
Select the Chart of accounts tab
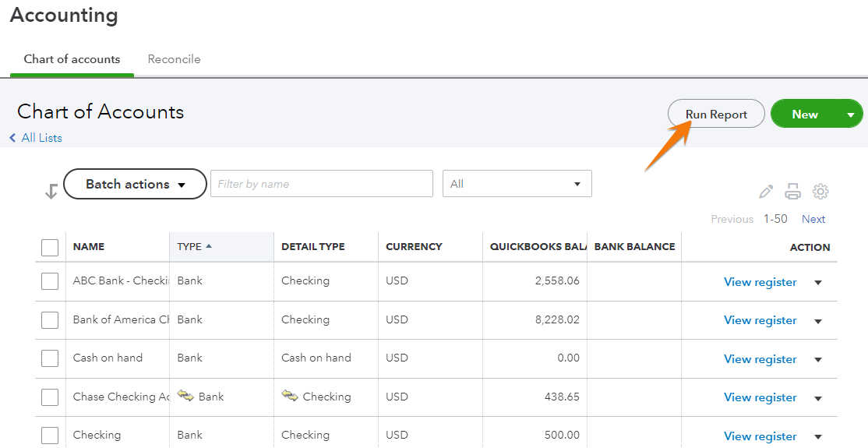point(72,59)
